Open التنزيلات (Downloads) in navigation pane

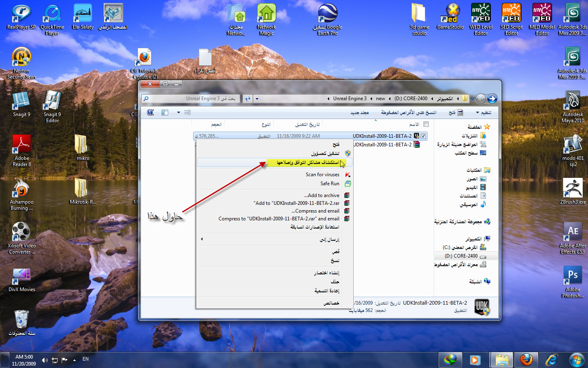tap(474, 136)
